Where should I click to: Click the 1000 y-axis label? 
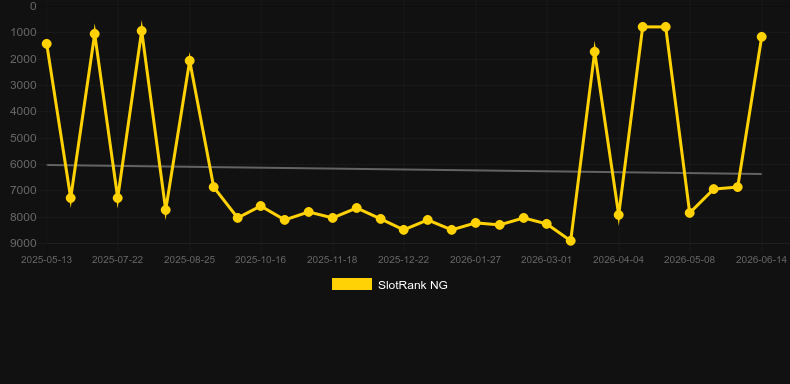click(x=24, y=32)
